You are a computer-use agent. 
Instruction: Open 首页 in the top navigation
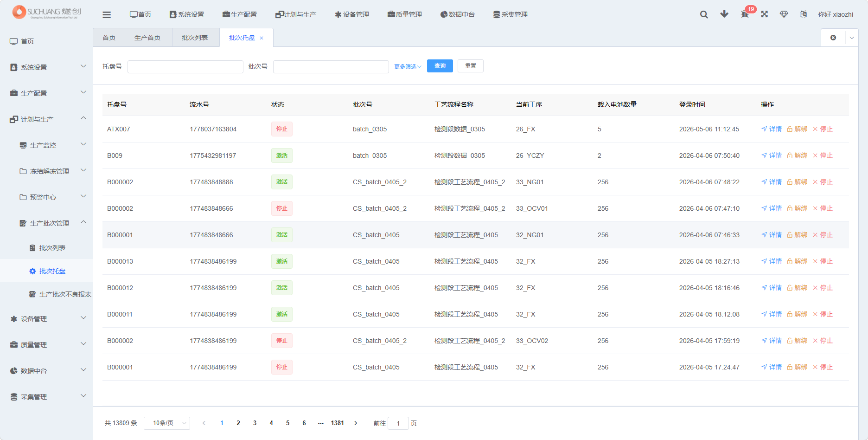(x=140, y=14)
